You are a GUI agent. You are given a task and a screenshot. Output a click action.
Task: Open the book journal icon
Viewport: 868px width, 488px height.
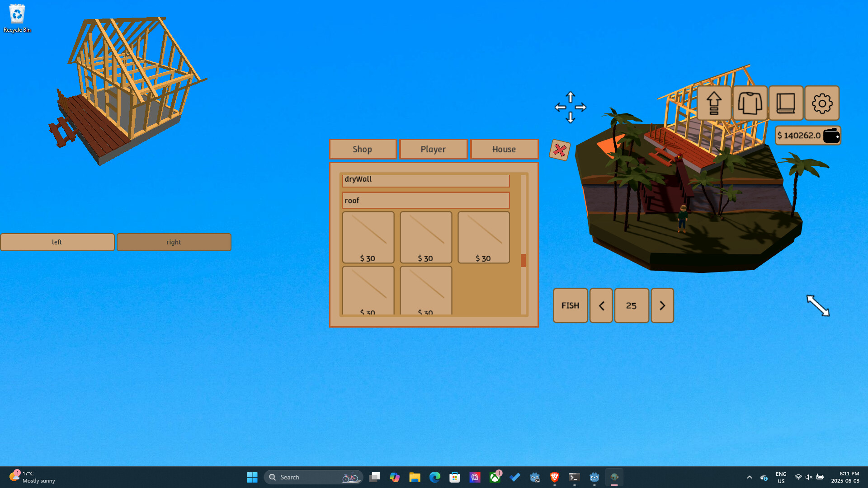tap(786, 103)
